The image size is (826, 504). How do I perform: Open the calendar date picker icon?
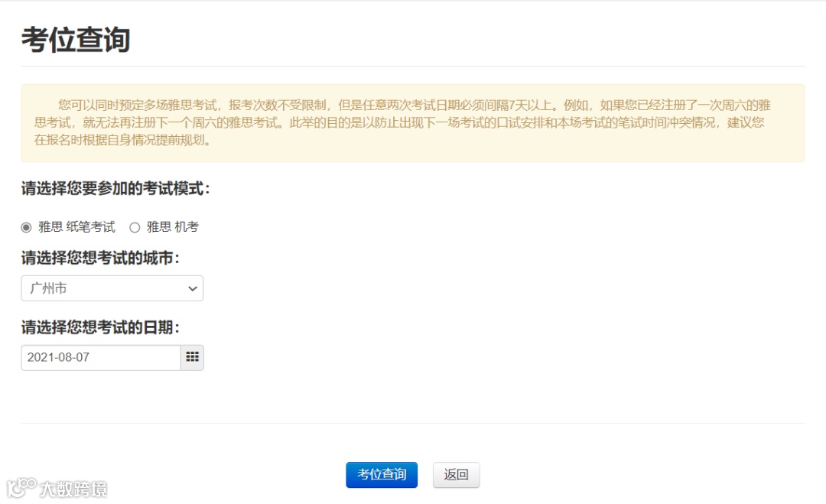point(192,358)
